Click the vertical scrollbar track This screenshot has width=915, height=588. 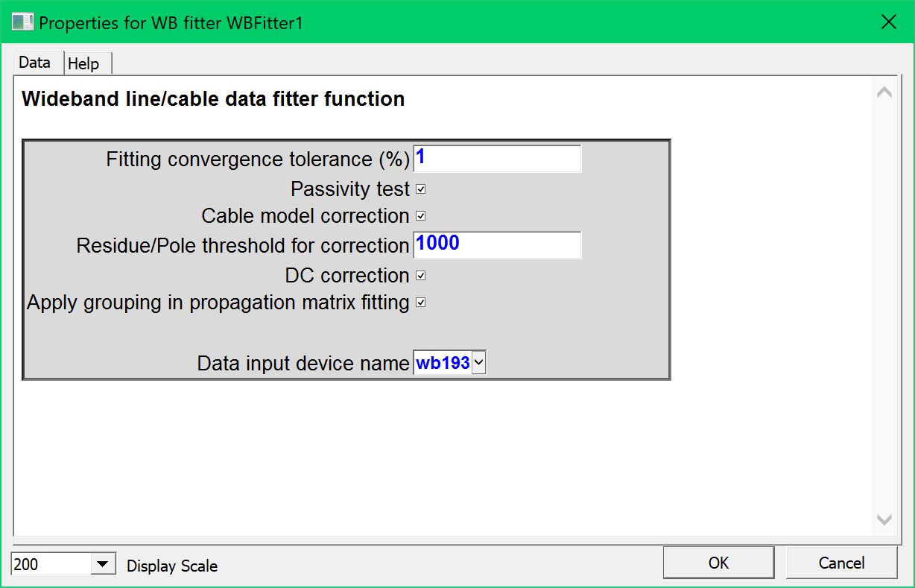(x=884, y=306)
